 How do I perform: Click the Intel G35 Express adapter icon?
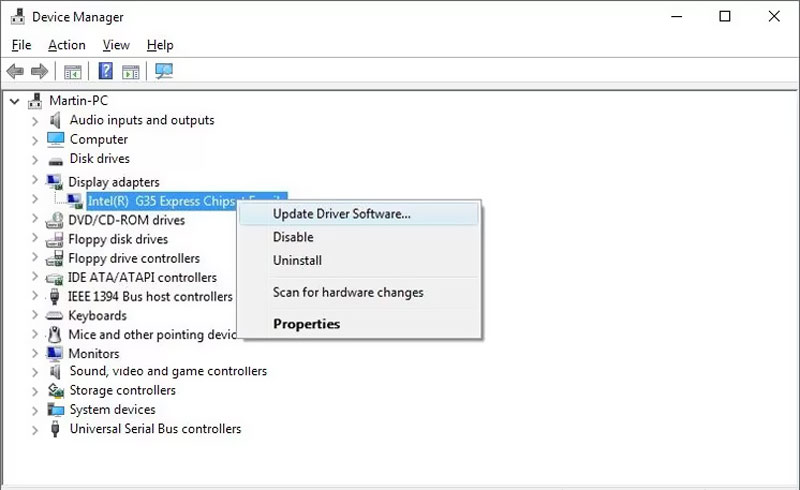(74, 201)
